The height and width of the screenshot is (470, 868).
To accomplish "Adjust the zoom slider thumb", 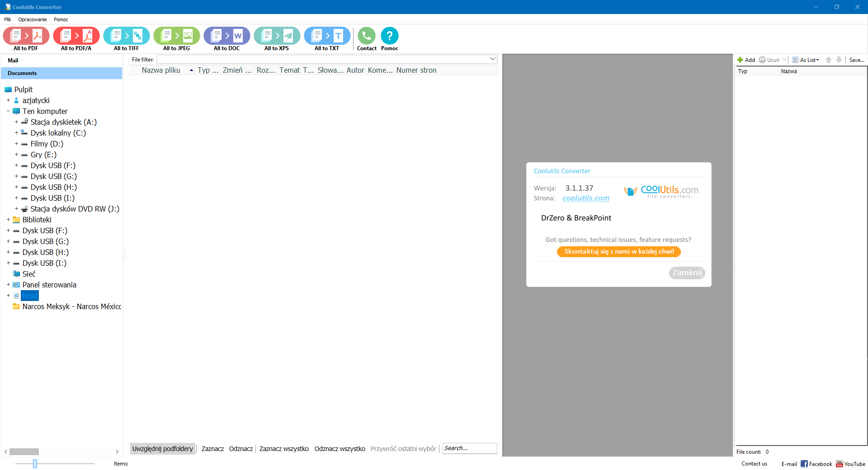I will [35, 463].
